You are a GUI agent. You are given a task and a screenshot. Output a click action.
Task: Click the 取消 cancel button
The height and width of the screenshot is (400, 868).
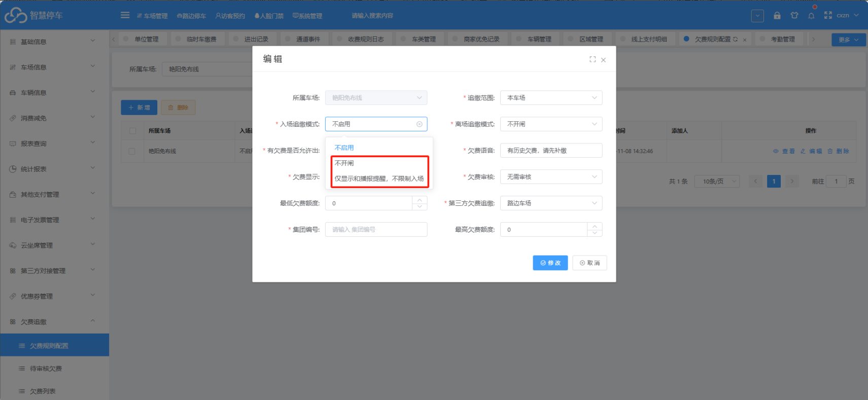pyautogui.click(x=589, y=263)
